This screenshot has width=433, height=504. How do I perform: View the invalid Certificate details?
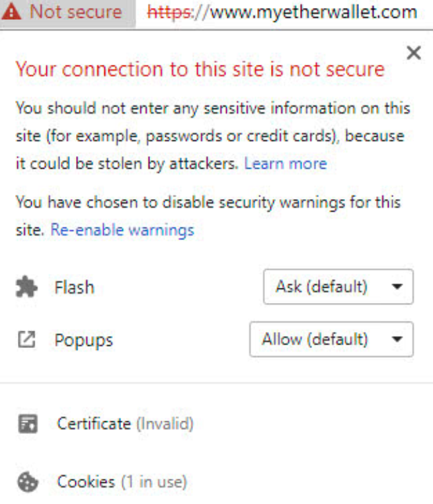coord(126,424)
